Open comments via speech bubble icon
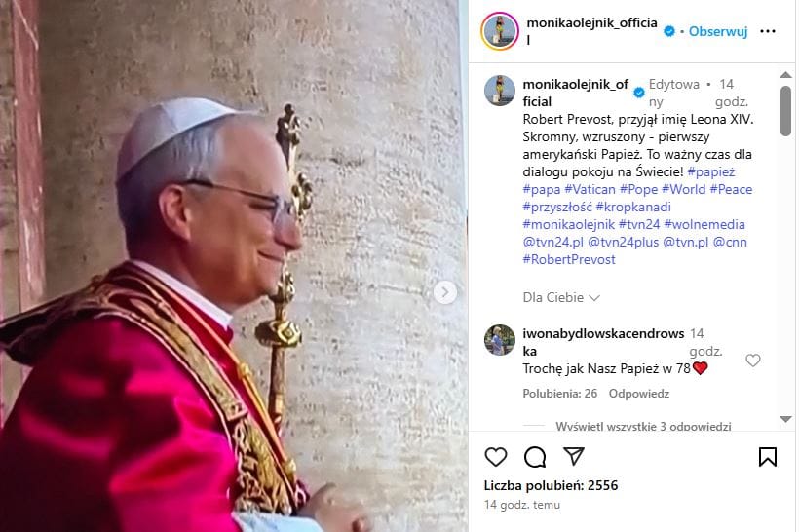Screen dimensions: 799x532 pos(535,457)
